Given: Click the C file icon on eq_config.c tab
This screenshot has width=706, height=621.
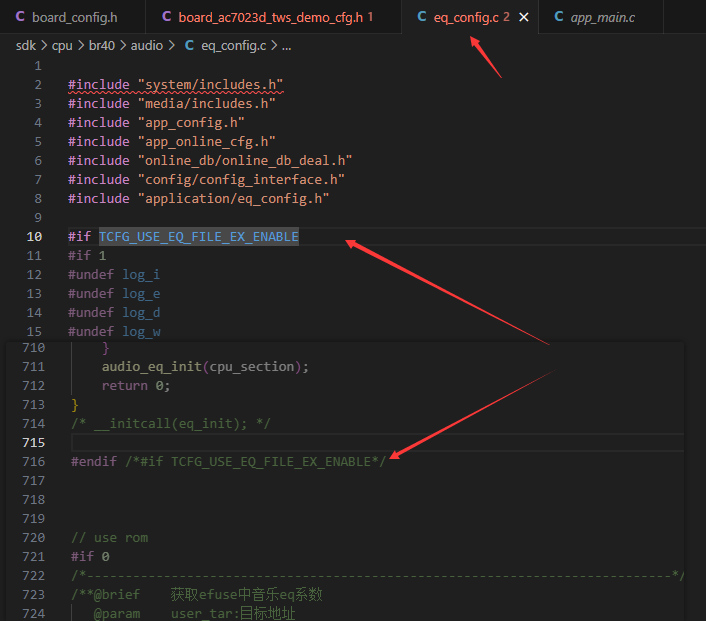Looking at the screenshot, I should coord(421,17).
